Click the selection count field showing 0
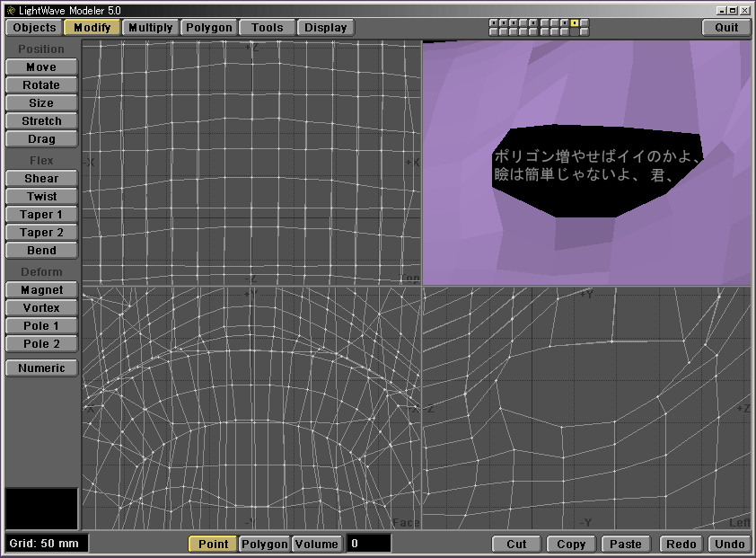Screen dimensions: 756x558 (x=369, y=544)
